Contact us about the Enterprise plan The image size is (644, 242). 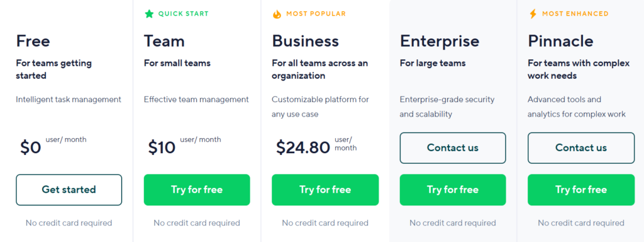click(453, 147)
